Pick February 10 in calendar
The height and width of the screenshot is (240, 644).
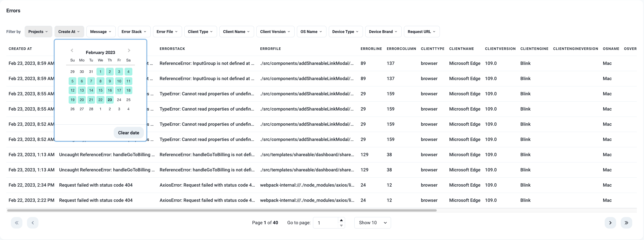119,81
